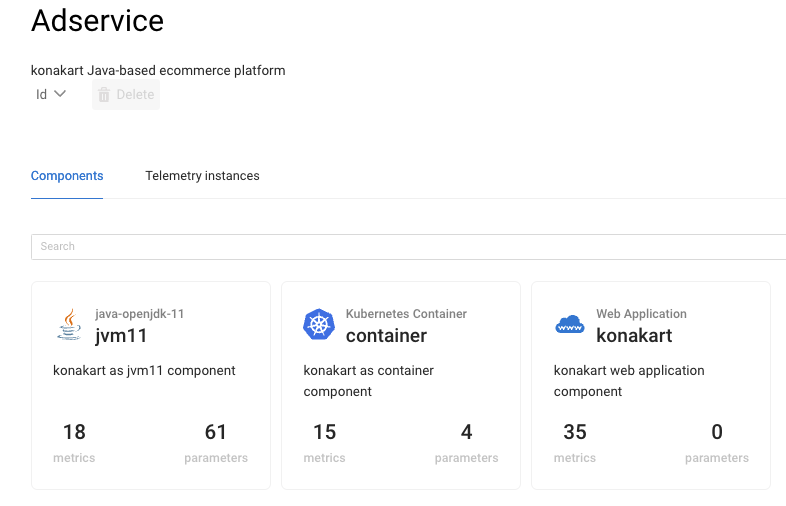Select the 15 metrics count on container
This screenshot has height=506, width=786.
tap(324, 432)
